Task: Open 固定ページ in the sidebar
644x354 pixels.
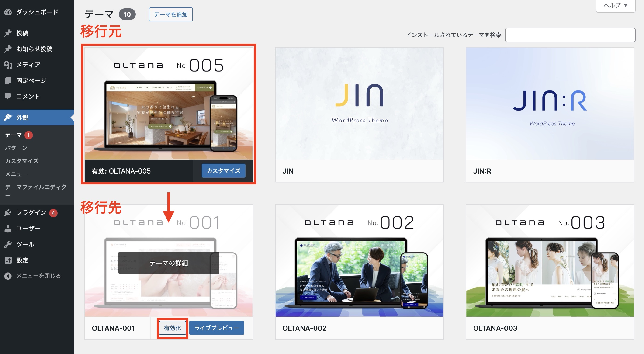Action: (37, 80)
